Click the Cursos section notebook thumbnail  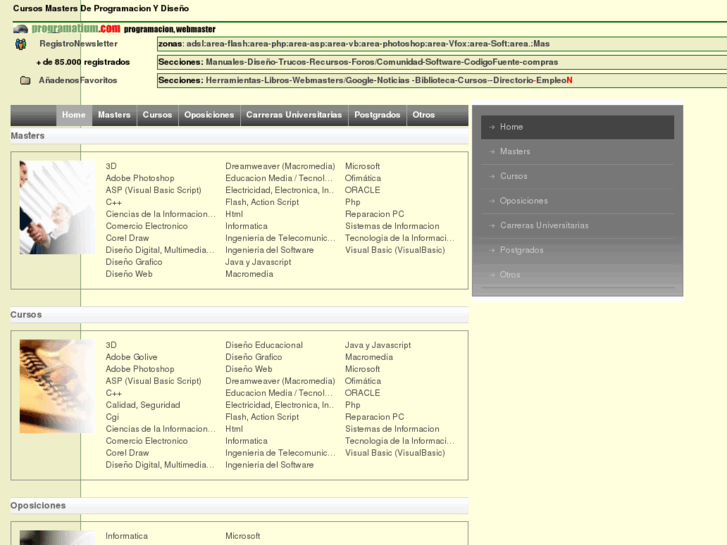57,386
